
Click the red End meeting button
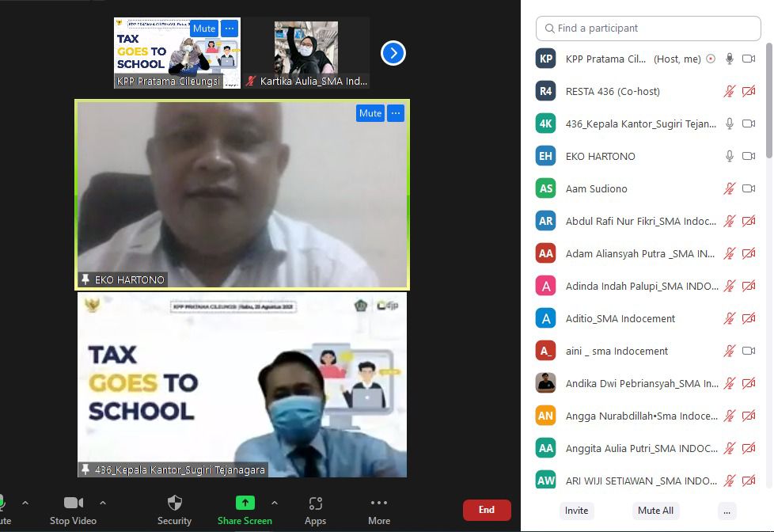click(487, 510)
